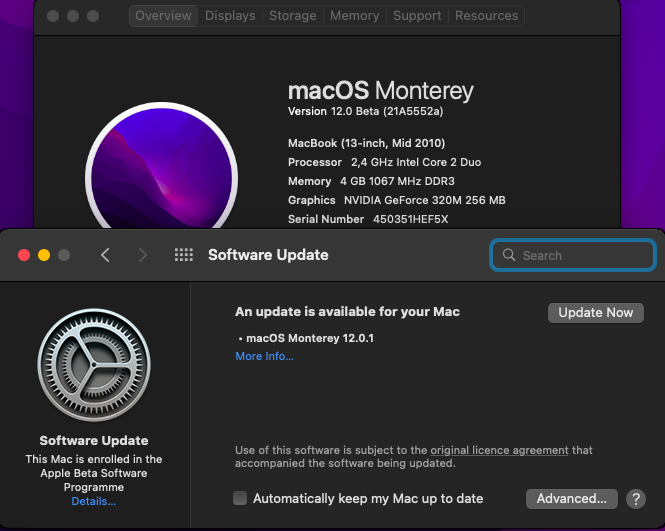
Task: Switch to the Overview tab in About This Mac
Action: pos(163,16)
